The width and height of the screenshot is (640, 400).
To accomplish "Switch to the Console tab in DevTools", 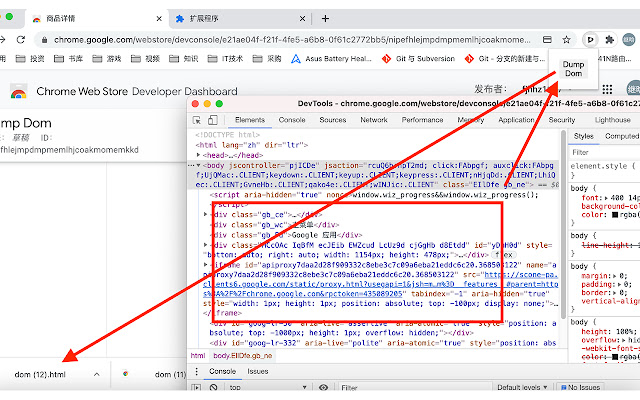I will point(292,120).
